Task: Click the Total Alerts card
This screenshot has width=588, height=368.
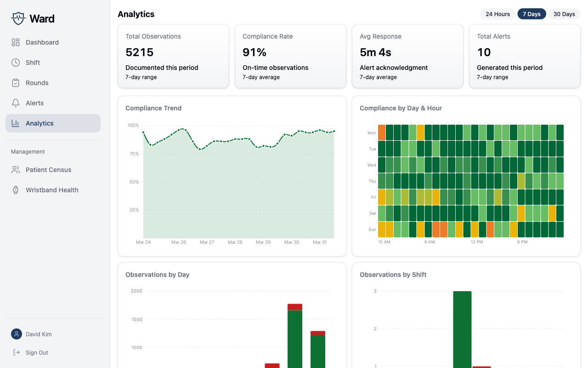Action: click(x=525, y=56)
